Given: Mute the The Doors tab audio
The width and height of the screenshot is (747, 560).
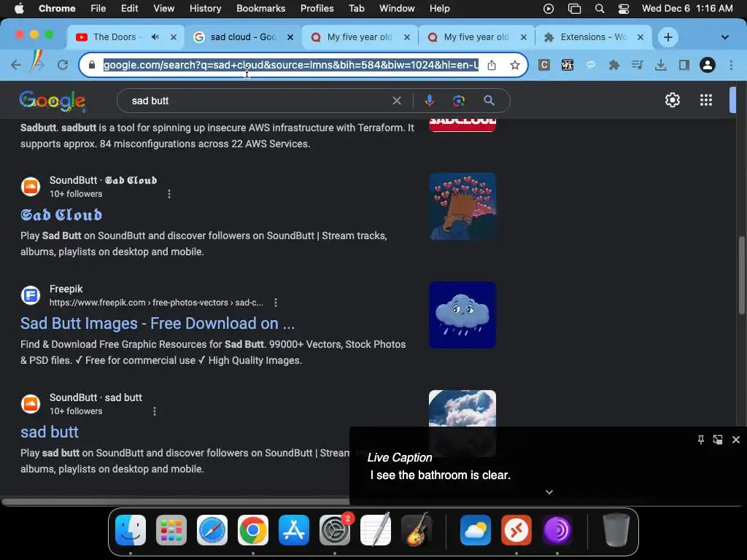Looking at the screenshot, I should (x=155, y=36).
